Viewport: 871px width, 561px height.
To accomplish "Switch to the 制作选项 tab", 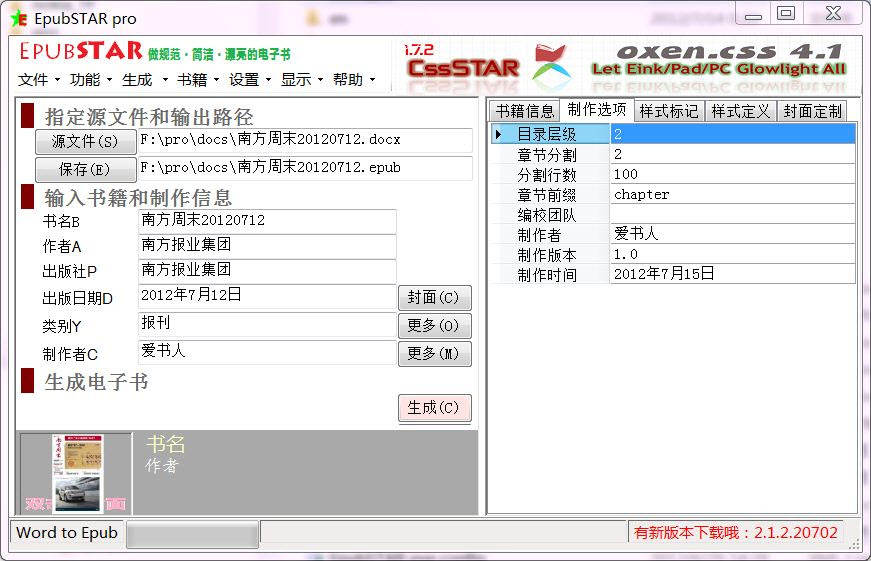I will [x=597, y=109].
